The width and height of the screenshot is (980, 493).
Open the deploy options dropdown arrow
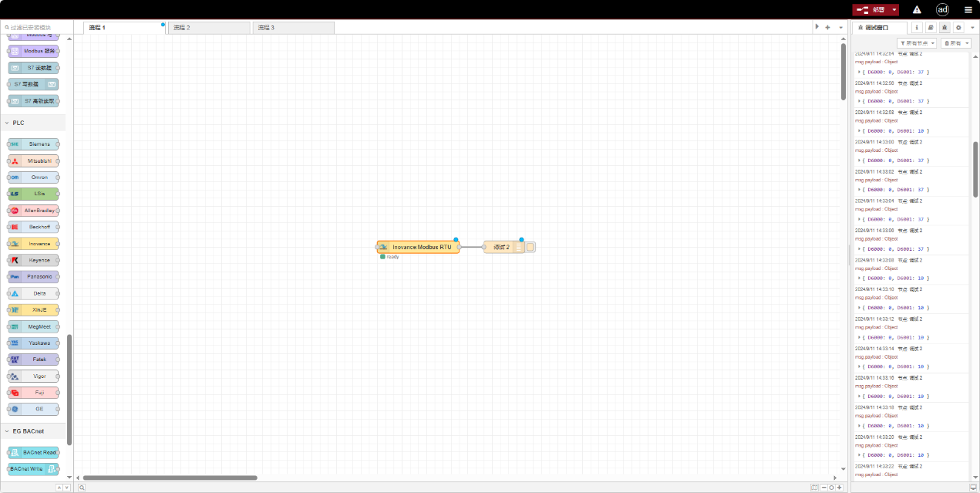click(894, 10)
